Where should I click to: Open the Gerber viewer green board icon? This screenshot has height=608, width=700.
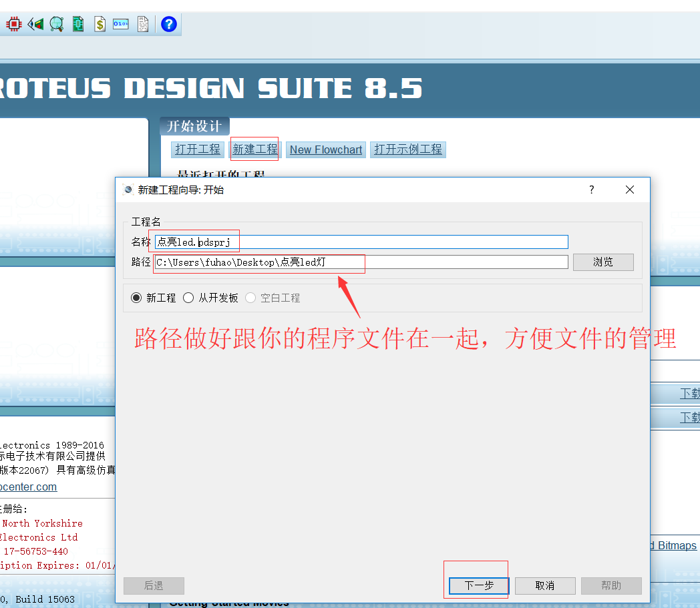[x=78, y=23]
